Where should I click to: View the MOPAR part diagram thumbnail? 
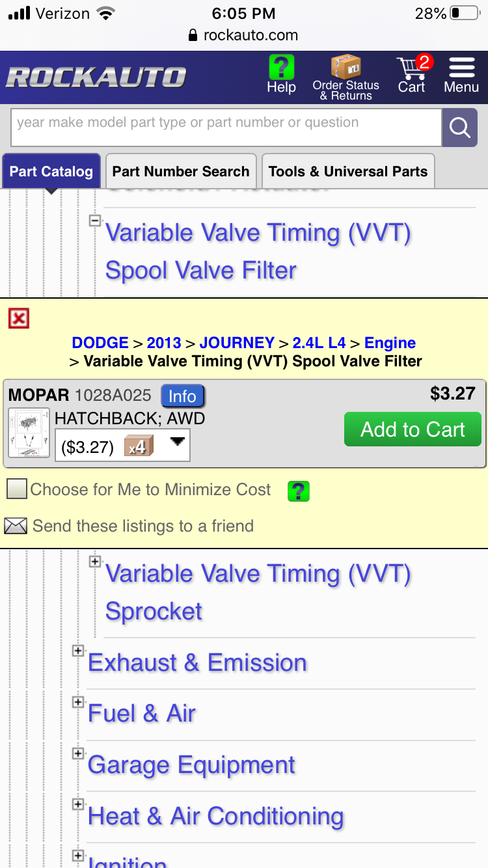pyautogui.click(x=29, y=433)
